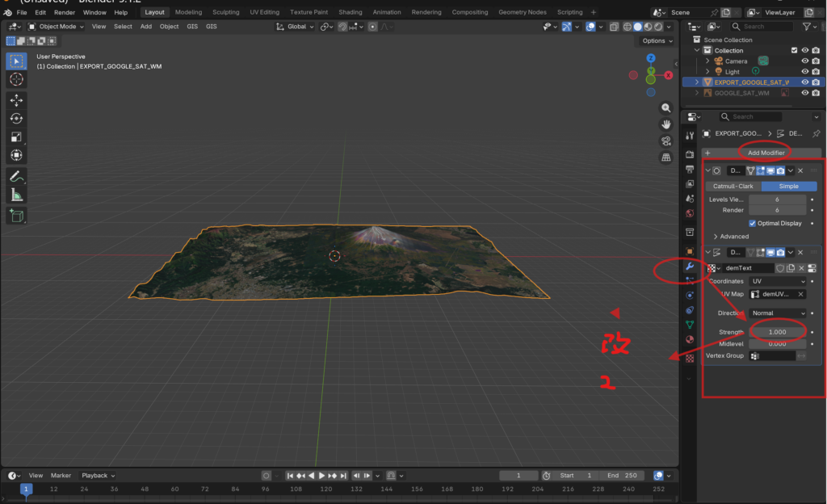Open the Texture properties checker tab
Screen dimensions: 827x504
click(x=690, y=359)
